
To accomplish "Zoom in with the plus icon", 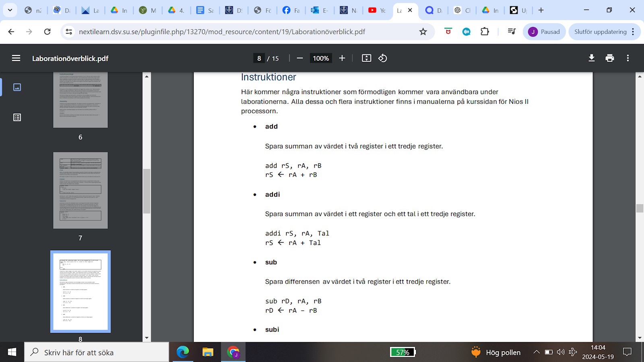I will coord(342,58).
